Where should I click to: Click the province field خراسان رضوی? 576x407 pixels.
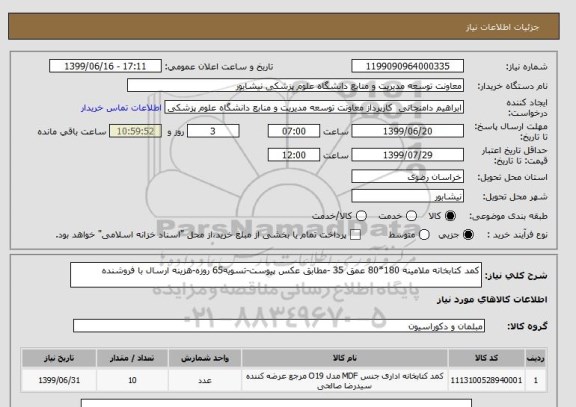407,177
